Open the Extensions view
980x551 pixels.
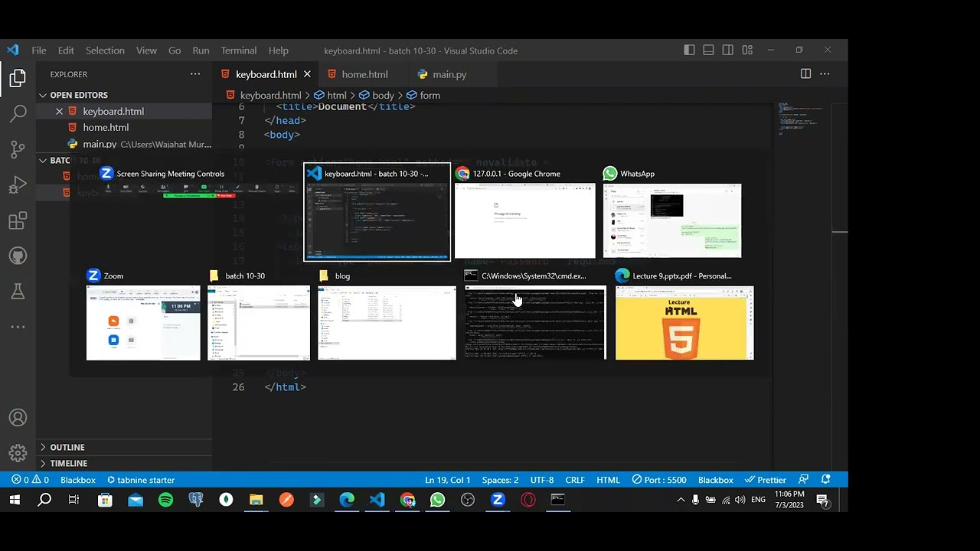18,221
